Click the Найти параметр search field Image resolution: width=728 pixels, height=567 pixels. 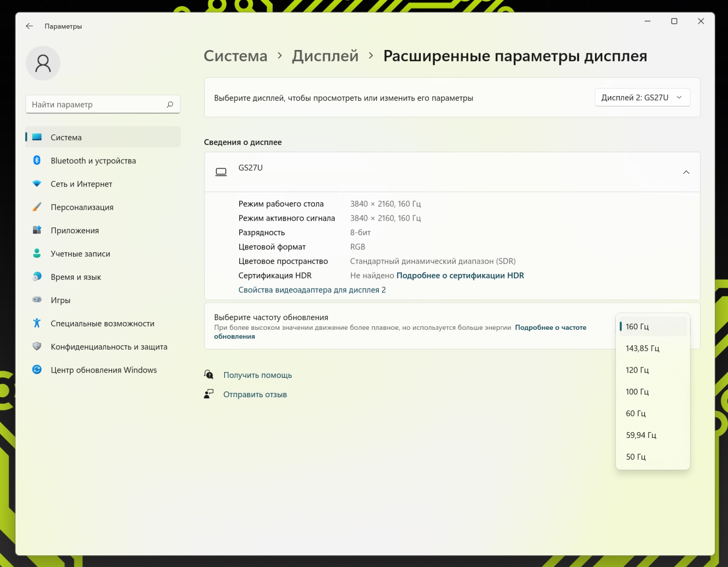(97, 104)
